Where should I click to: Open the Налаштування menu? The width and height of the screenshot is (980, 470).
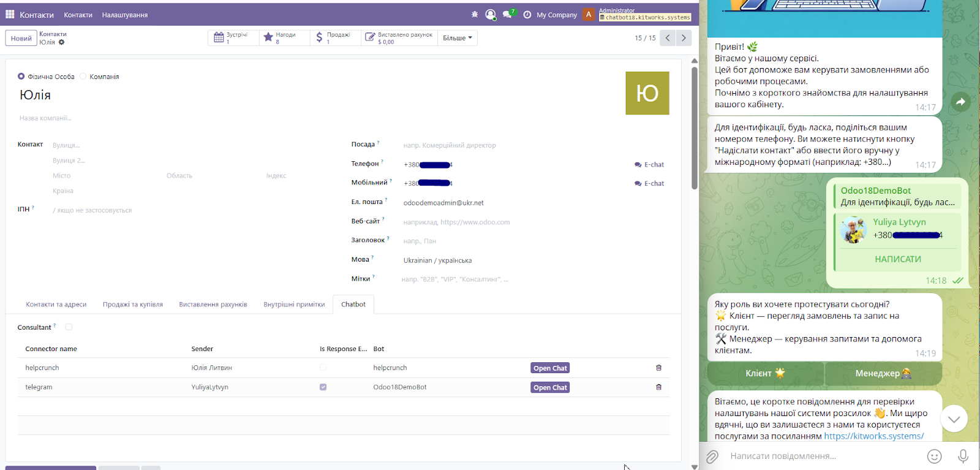(x=124, y=15)
